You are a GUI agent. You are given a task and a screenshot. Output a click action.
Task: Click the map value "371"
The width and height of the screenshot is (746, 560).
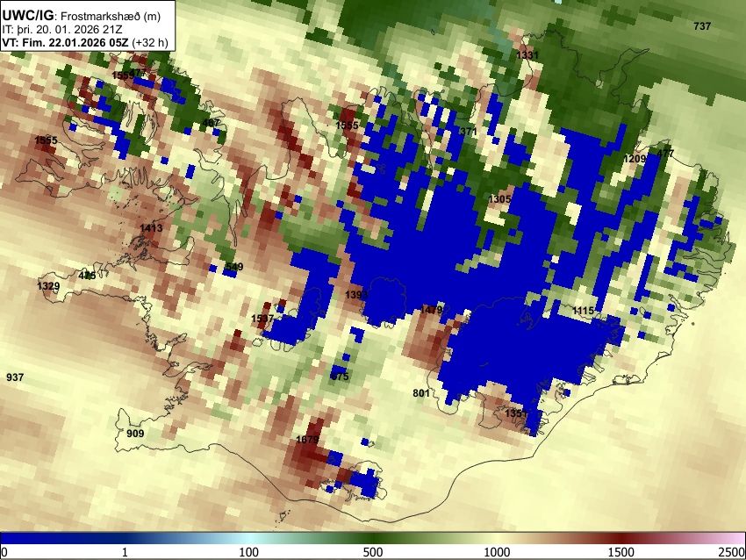click(468, 132)
